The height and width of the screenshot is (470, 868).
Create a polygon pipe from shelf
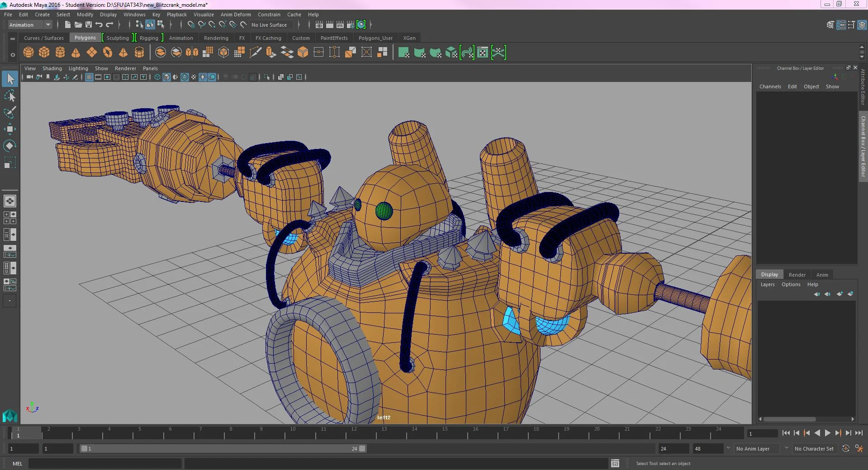click(x=139, y=53)
